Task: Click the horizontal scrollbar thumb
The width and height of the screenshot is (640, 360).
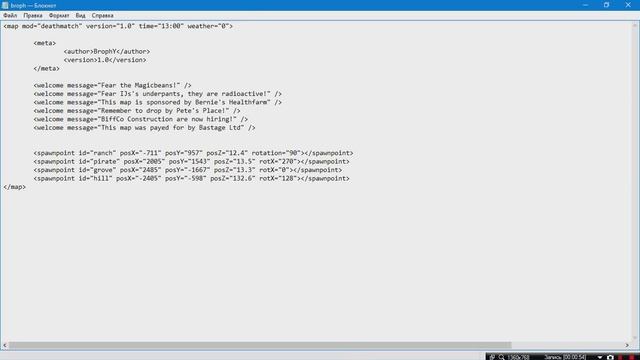Action: click(x=260, y=345)
